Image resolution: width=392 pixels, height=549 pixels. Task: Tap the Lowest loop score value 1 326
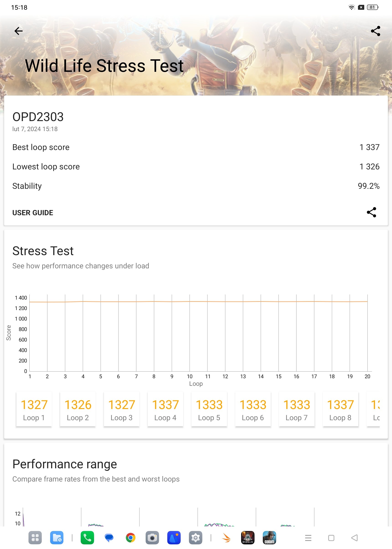pyautogui.click(x=369, y=167)
